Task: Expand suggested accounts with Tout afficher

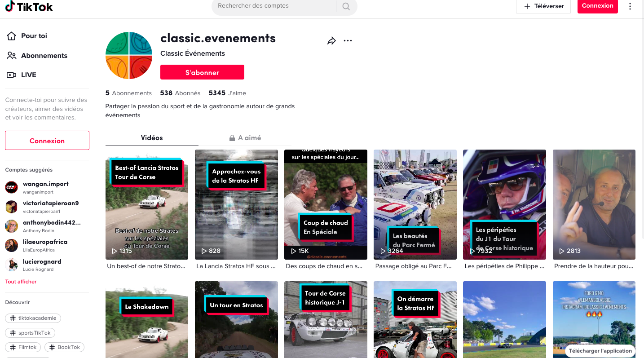Action: click(21, 282)
